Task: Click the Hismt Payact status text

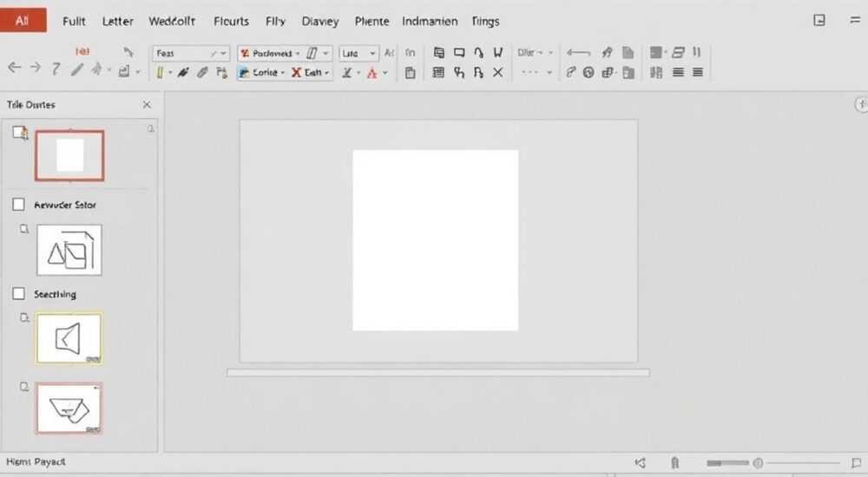Action: pos(36,461)
